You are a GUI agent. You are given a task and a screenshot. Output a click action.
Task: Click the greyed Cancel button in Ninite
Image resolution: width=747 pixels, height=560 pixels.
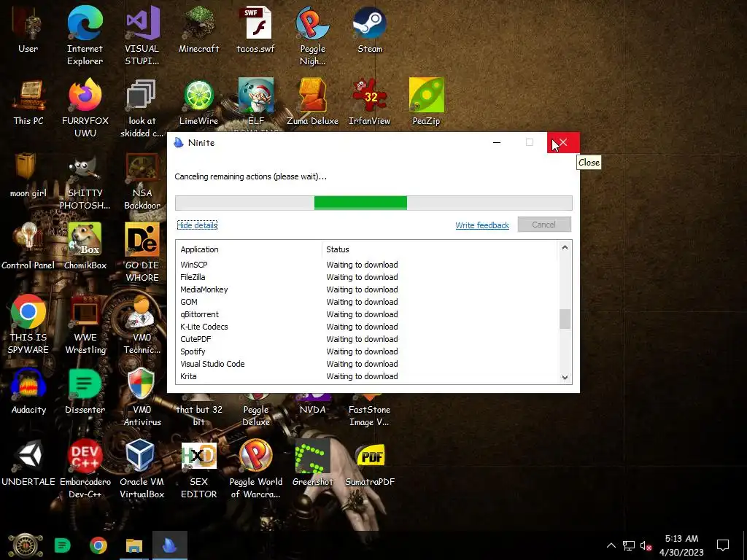click(544, 225)
